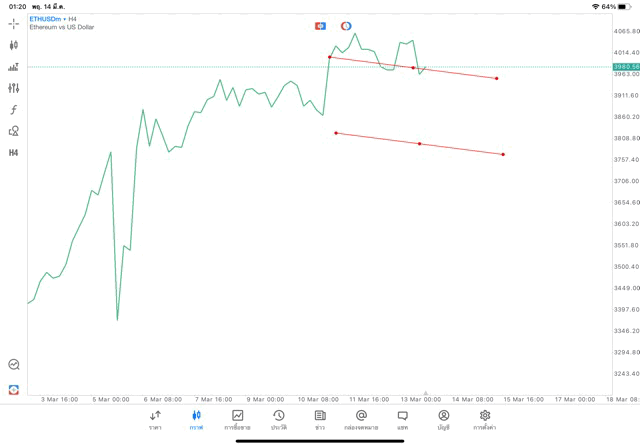
Task: Open the บัญชี account tab
Action: coord(443,419)
